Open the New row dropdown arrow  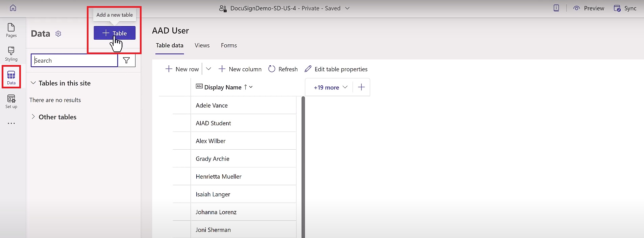tap(208, 69)
